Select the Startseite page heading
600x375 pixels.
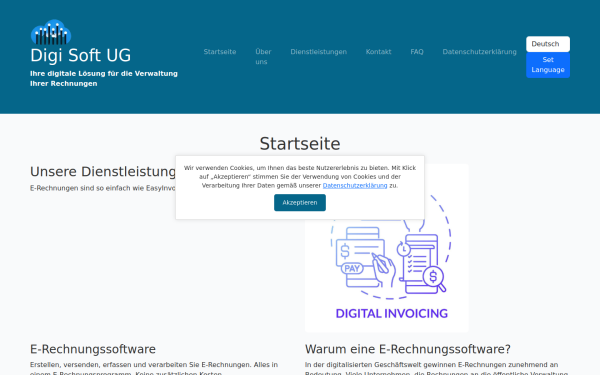(300, 144)
